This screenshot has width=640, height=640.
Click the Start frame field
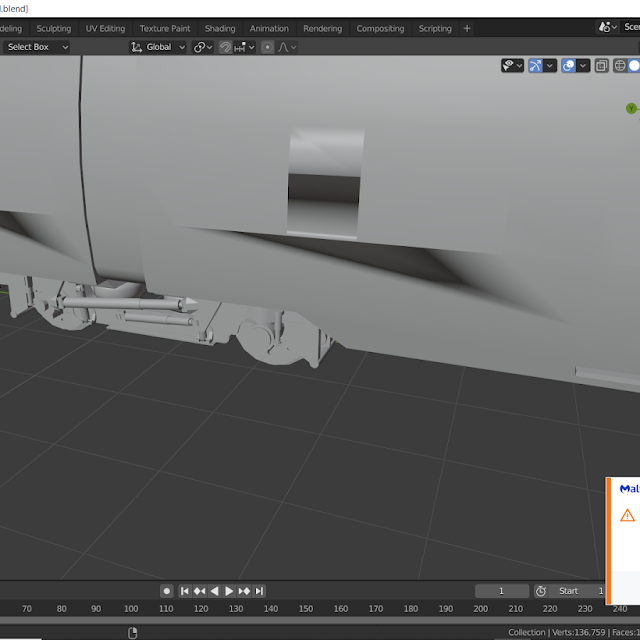[x=575, y=591]
